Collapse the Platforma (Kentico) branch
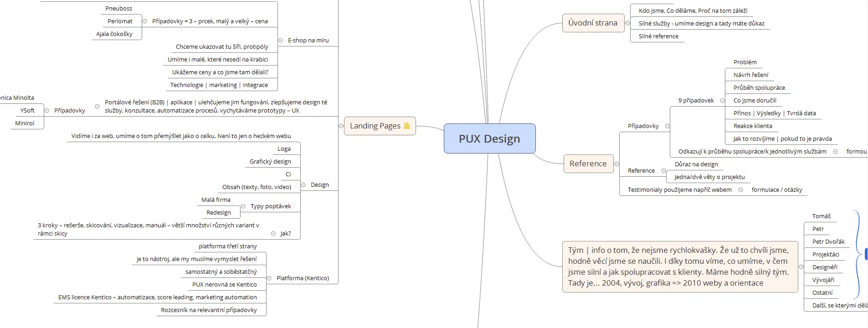Viewport: 868px width, 328px height. tap(269, 278)
